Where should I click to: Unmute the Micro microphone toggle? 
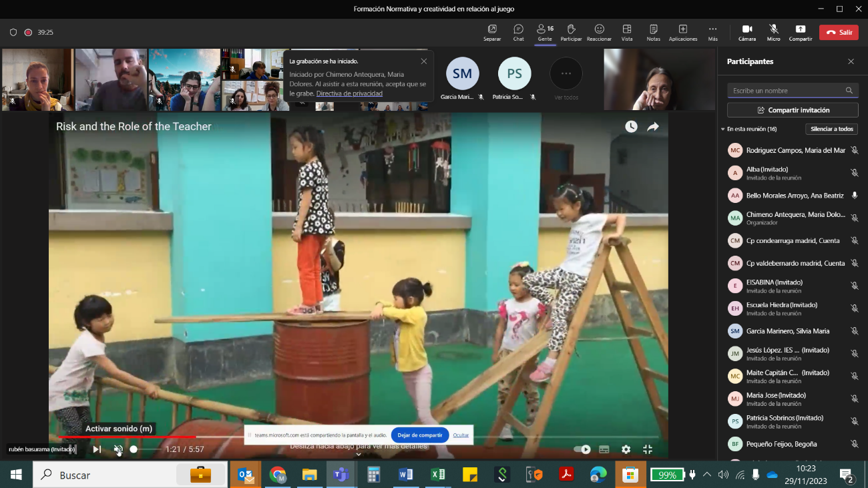[773, 29]
